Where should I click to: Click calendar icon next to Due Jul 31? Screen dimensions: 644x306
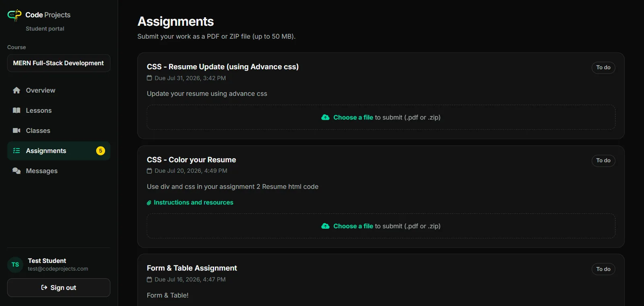149,78
